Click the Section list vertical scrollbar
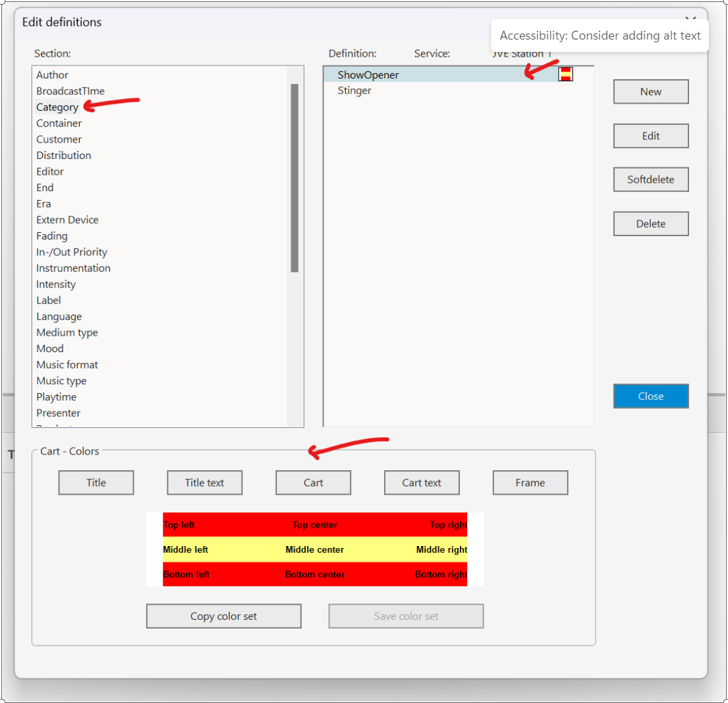This screenshot has height=703, width=728. (x=295, y=177)
